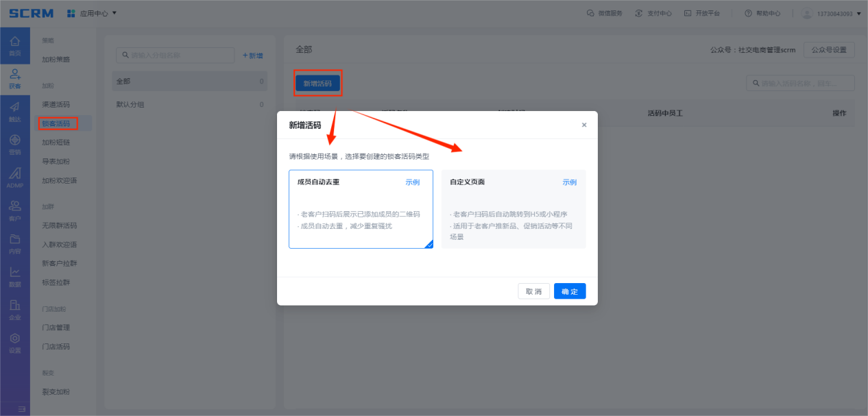Screen dimensions: 868x416
Task: Collapse the sidebar using the bottom-left icon
Action: point(21,409)
